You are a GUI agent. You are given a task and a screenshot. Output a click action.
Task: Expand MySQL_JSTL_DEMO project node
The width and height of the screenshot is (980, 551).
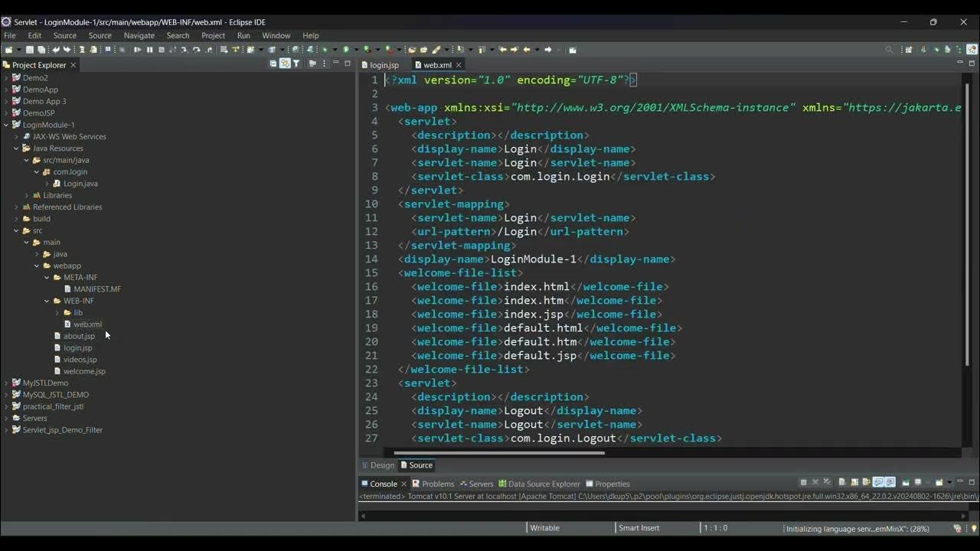[6, 395]
